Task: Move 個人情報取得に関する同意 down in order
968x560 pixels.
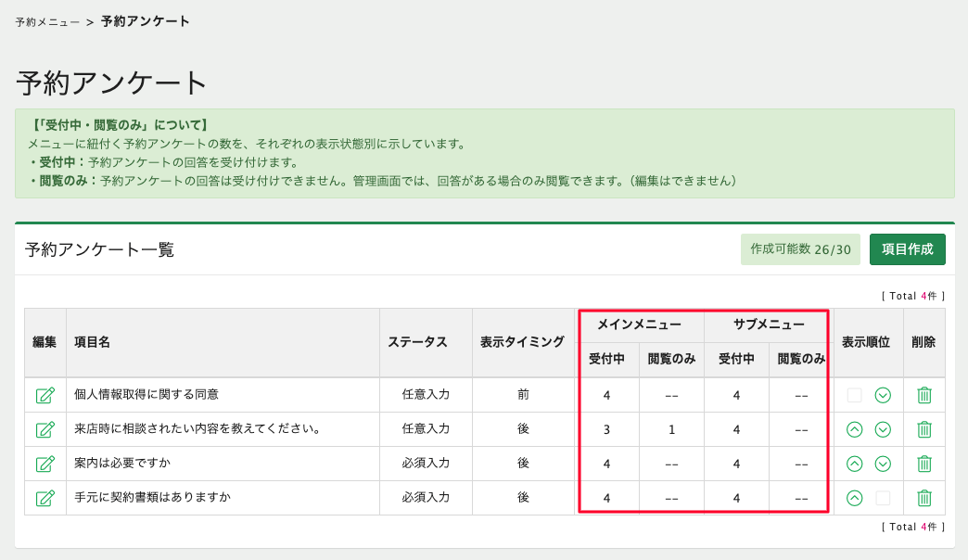Action: [883, 395]
